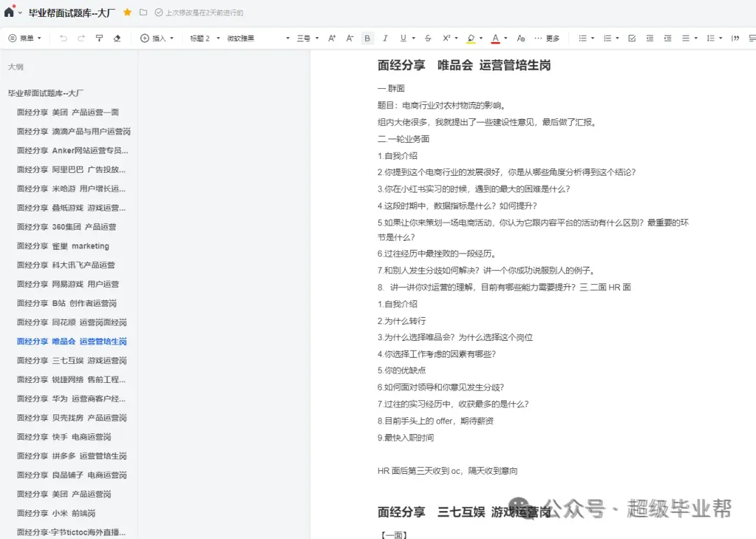Go to 面经分享 美团 产品运营一面
This screenshot has width=756, height=539.
[x=68, y=112]
